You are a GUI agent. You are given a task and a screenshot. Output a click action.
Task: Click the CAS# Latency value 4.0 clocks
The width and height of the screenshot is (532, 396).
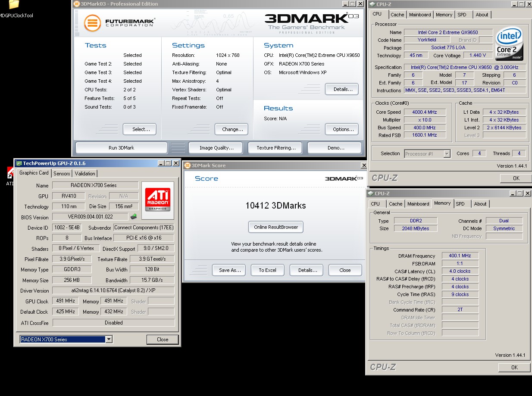coord(460,271)
